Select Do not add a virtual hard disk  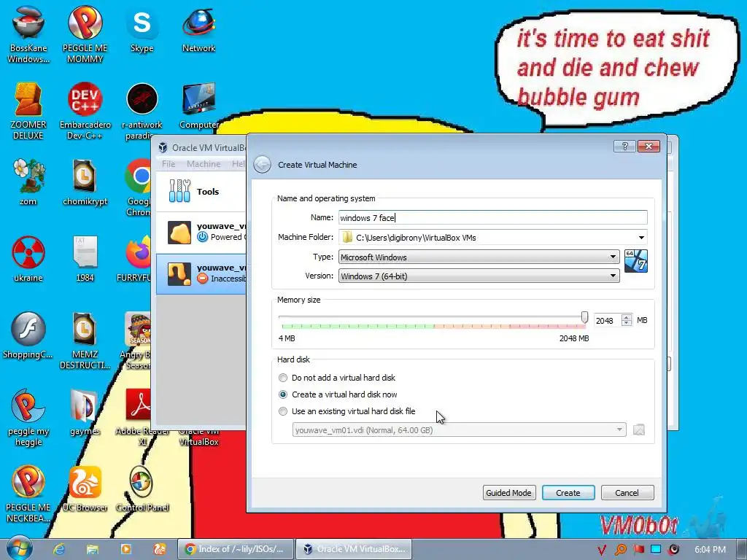(283, 378)
